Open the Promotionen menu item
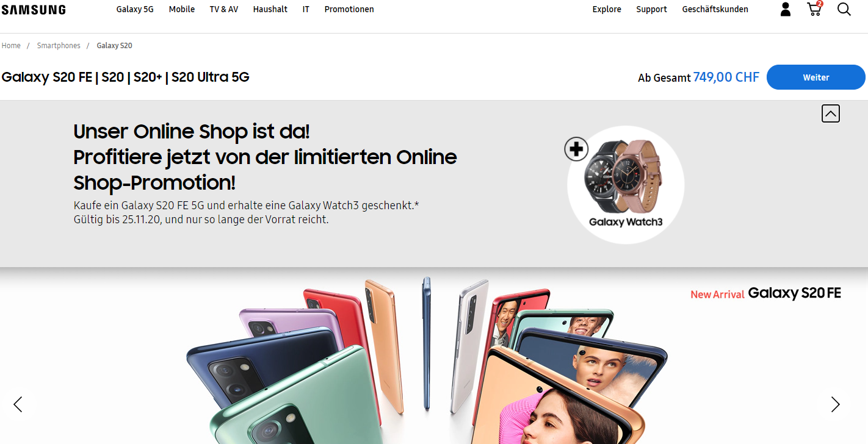Image resolution: width=868 pixels, height=444 pixels. [349, 9]
